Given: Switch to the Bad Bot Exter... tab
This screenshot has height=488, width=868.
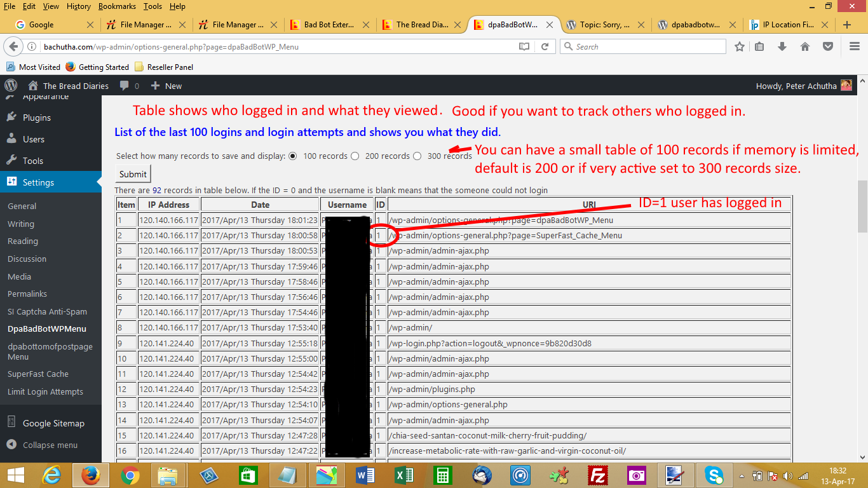Looking at the screenshot, I should [329, 25].
